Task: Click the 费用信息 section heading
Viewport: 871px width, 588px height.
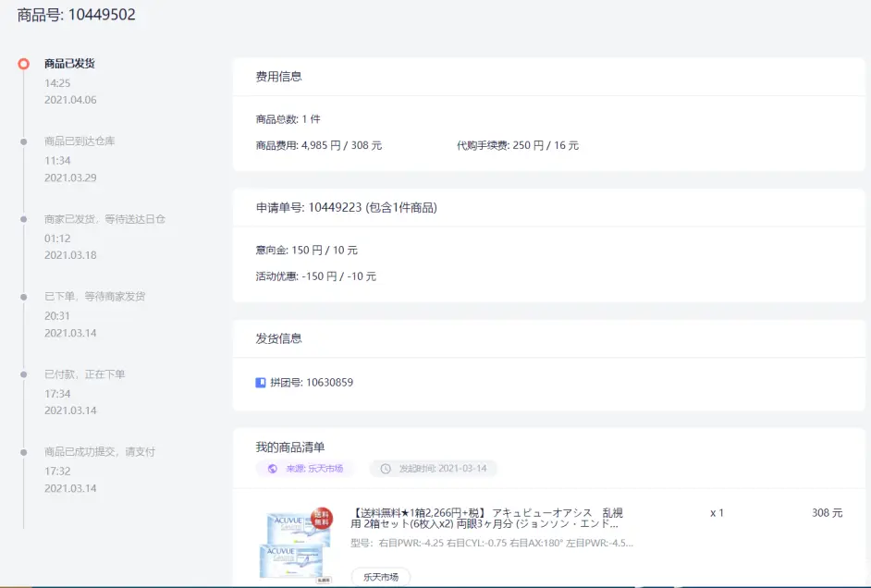Action: click(x=279, y=77)
